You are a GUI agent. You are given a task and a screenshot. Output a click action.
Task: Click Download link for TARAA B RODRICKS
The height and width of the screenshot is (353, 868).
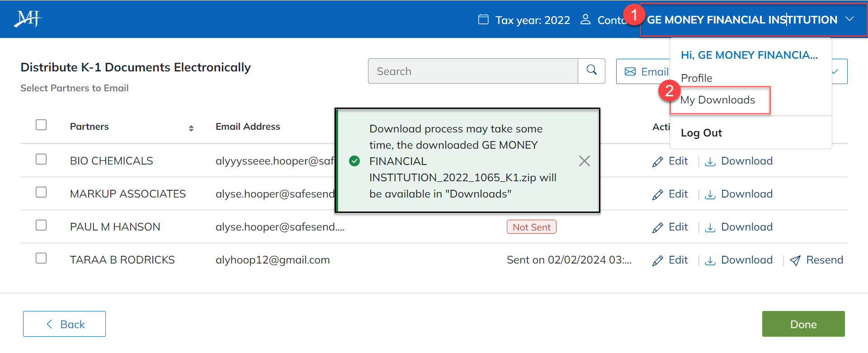[747, 260]
